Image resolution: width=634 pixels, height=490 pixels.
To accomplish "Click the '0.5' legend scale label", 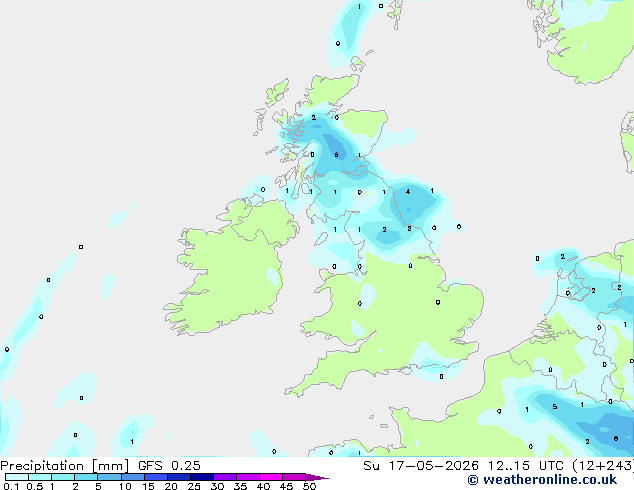I will point(35,486).
